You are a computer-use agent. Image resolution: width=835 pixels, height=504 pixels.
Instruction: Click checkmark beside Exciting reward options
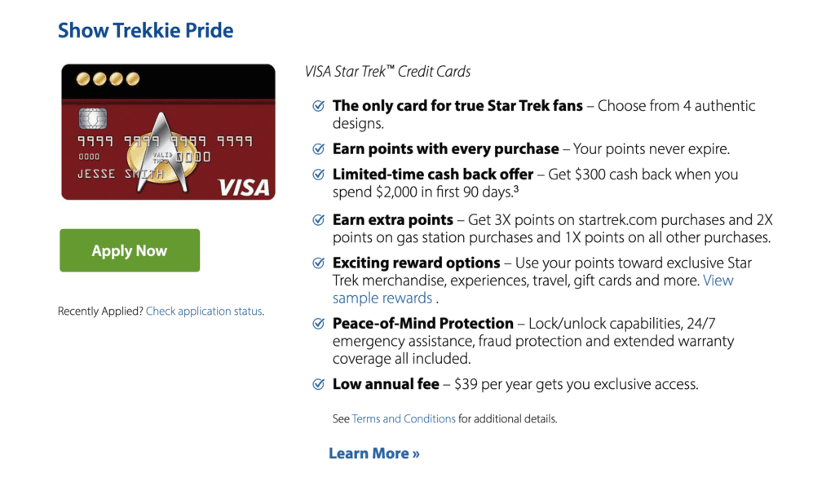pyautogui.click(x=318, y=263)
